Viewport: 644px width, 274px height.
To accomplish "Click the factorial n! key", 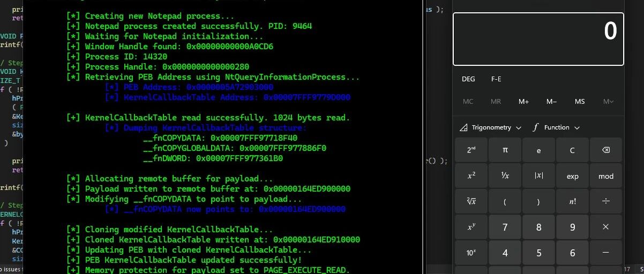I will [572, 202].
